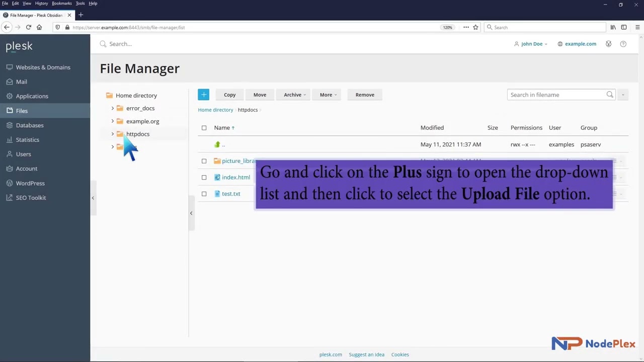
Task: Open Account in the sidebar
Action: tap(26, 169)
